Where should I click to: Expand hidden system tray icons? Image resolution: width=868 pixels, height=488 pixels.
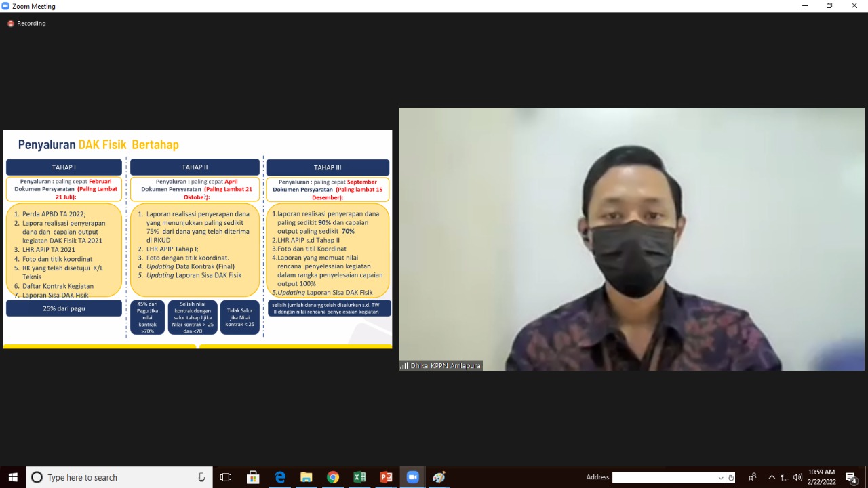(771, 477)
